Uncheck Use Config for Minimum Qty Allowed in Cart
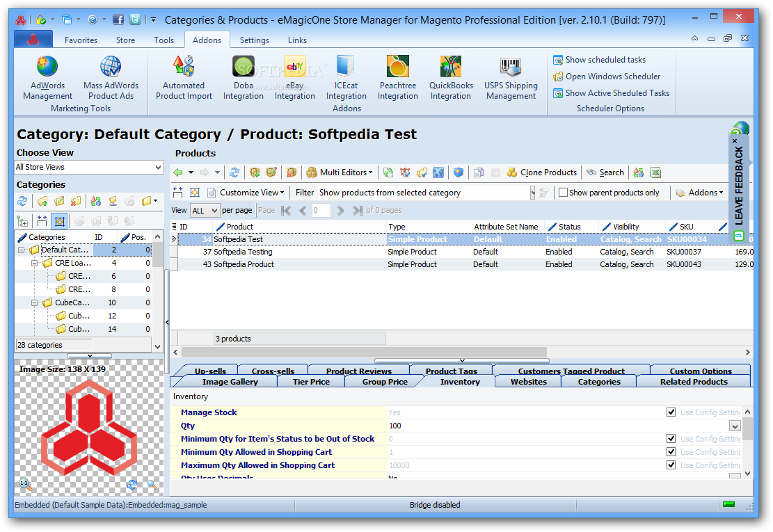This screenshot has width=773, height=532. [x=671, y=452]
